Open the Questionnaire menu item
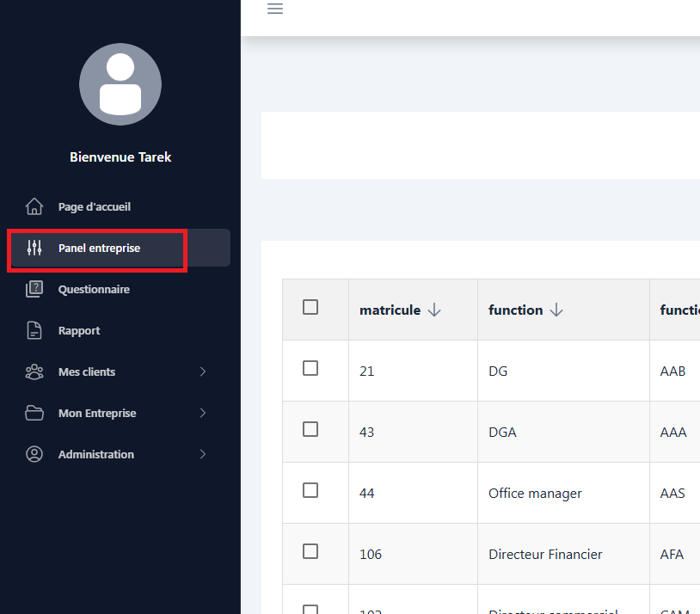The height and width of the screenshot is (614, 700). point(94,290)
